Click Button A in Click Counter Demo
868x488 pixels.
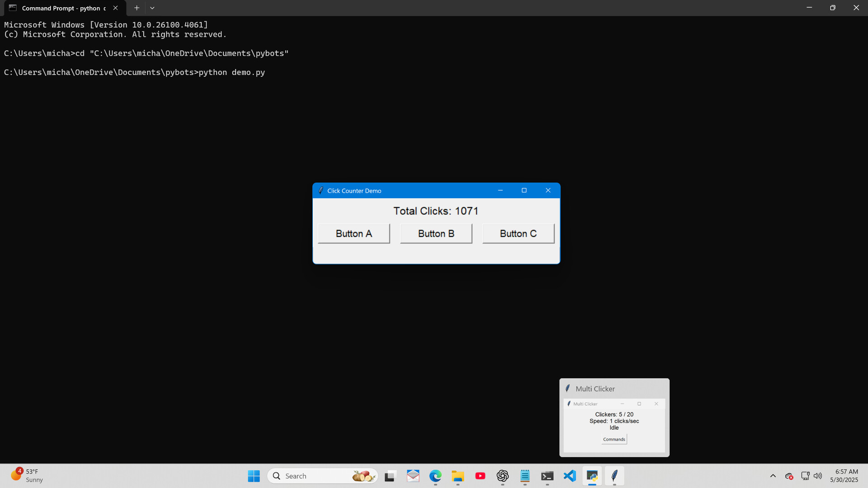354,234
